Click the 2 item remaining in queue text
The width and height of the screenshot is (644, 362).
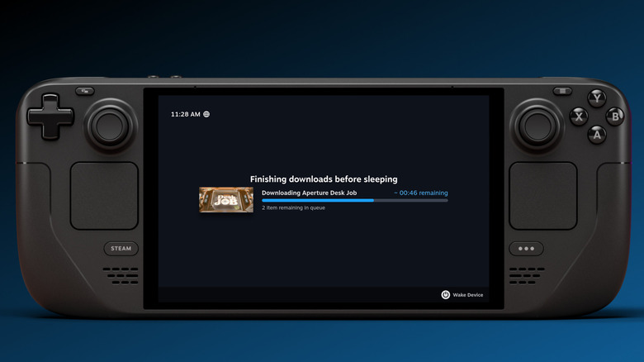294,207
